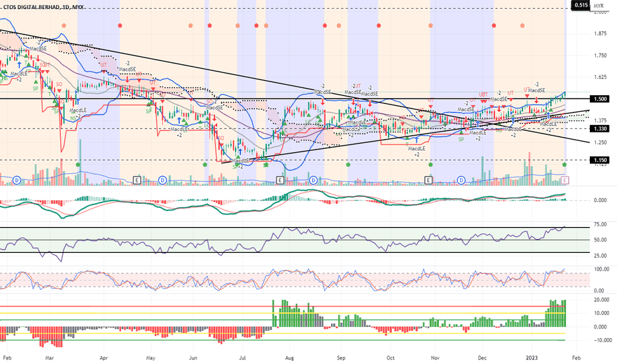Click the -10.000 histogram axis value

602,340
